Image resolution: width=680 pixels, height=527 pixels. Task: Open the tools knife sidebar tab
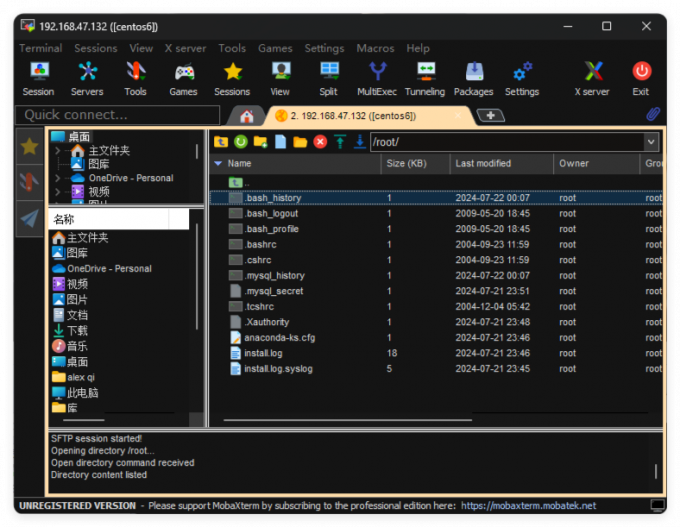(x=29, y=182)
